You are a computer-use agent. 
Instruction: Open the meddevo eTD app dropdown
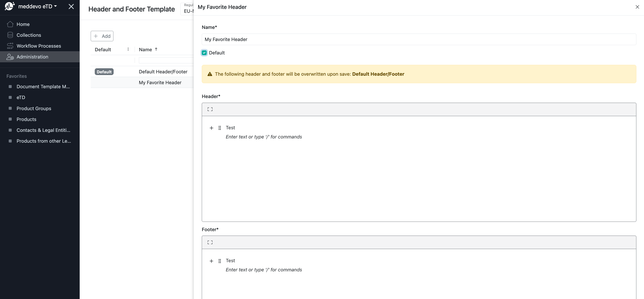pos(38,6)
